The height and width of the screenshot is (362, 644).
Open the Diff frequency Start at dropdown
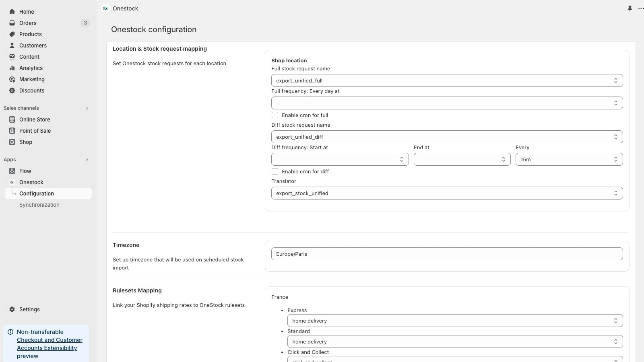tap(340, 159)
